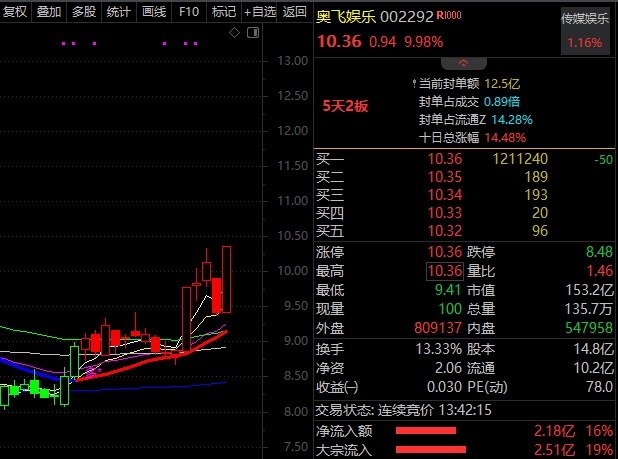Click the 总量 value 135.7万
Screen dimensions: 618x459
click(589, 309)
